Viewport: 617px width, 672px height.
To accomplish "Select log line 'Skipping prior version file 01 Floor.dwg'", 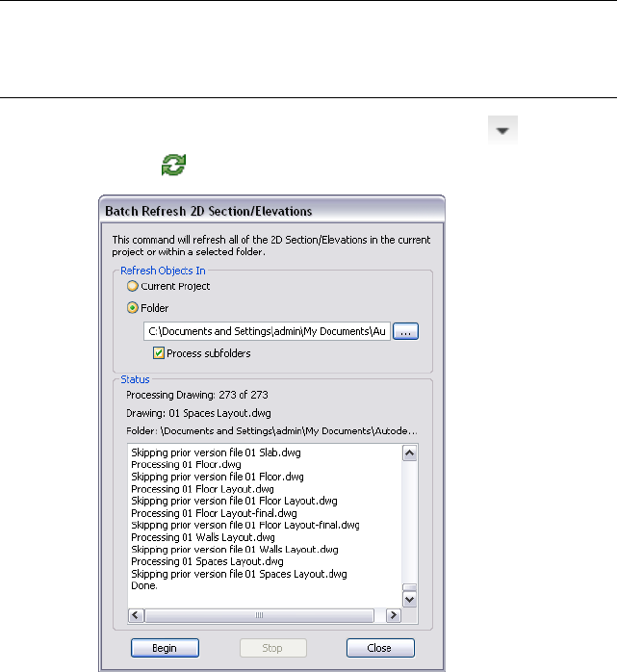I will (x=218, y=477).
